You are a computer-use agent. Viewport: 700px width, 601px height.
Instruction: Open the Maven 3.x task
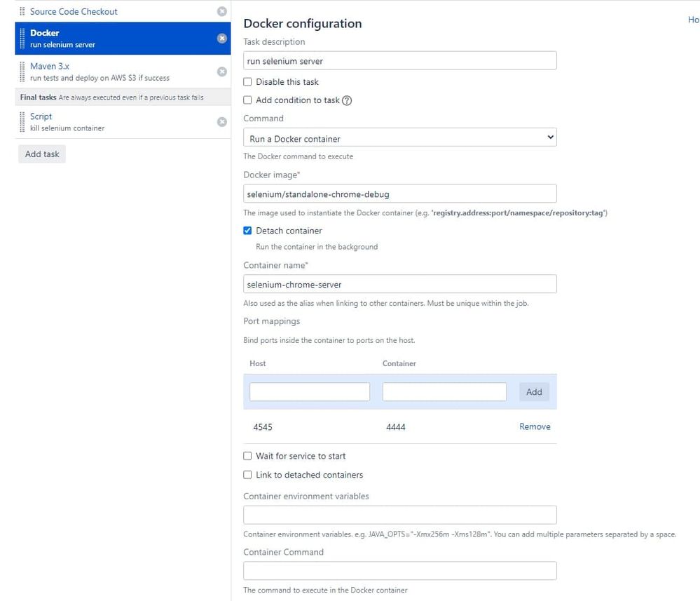click(123, 72)
